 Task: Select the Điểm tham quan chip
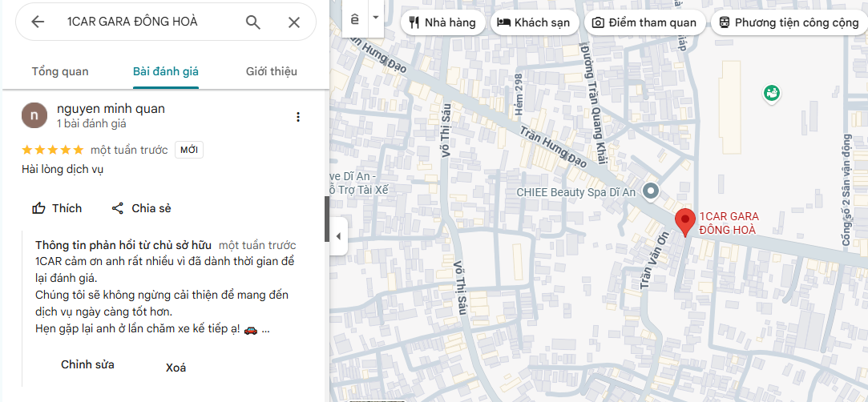(644, 22)
